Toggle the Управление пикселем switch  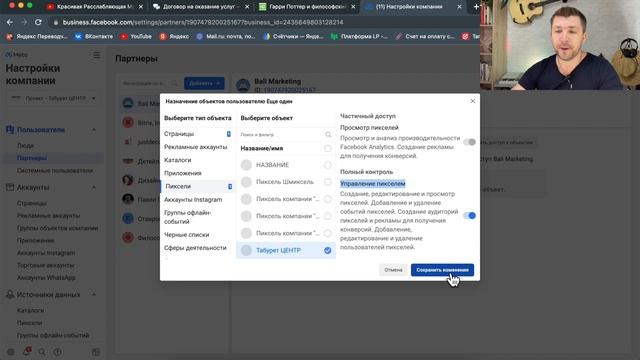(x=469, y=216)
